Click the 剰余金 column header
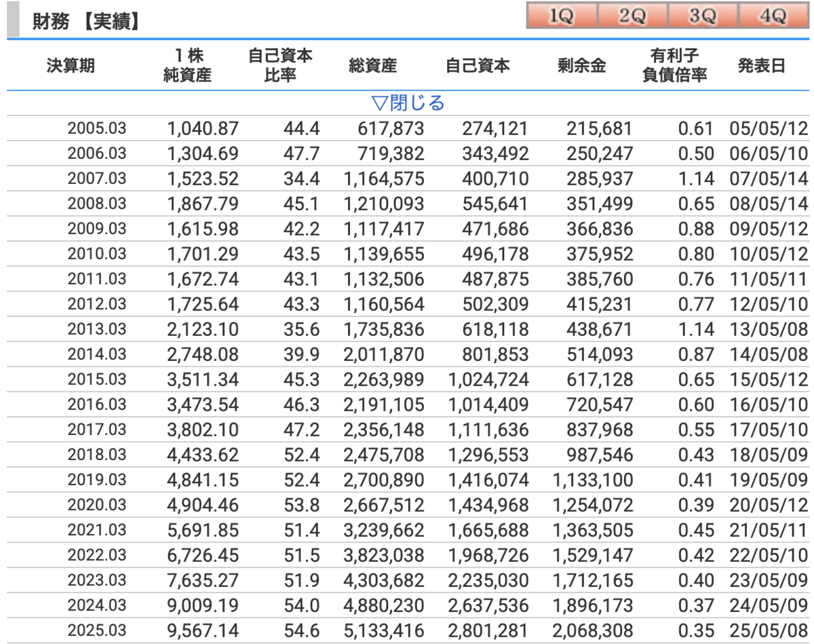The image size is (814, 644). (581, 66)
